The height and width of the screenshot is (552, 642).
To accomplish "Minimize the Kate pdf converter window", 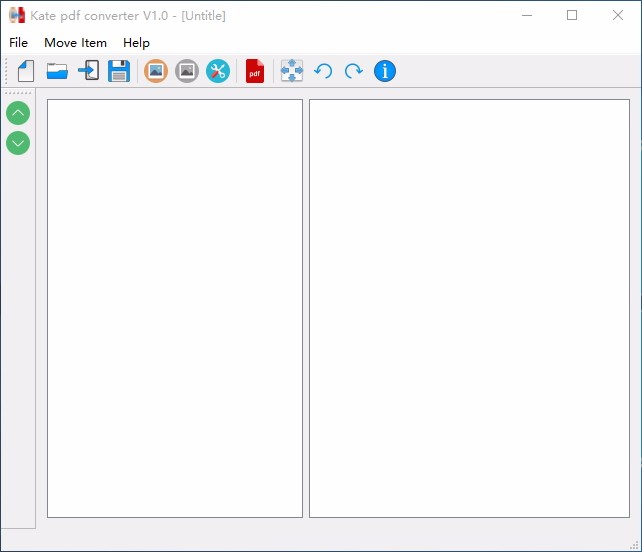I will coord(527,15).
